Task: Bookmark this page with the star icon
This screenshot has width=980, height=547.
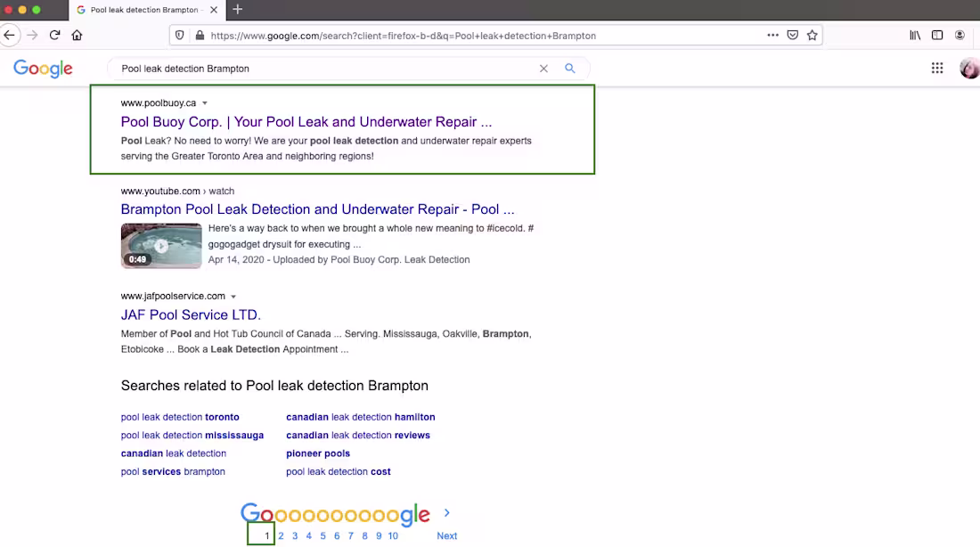Action: pyautogui.click(x=812, y=35)
